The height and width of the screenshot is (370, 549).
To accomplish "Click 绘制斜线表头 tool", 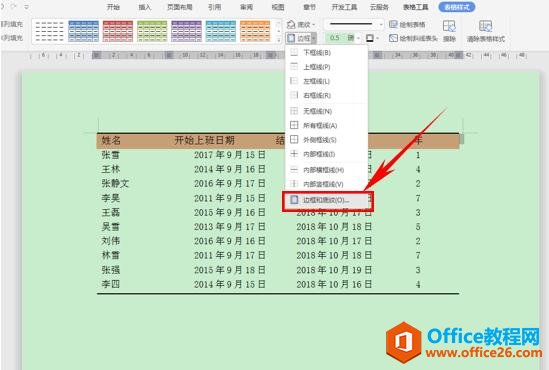I will click(x=413, y=38).
